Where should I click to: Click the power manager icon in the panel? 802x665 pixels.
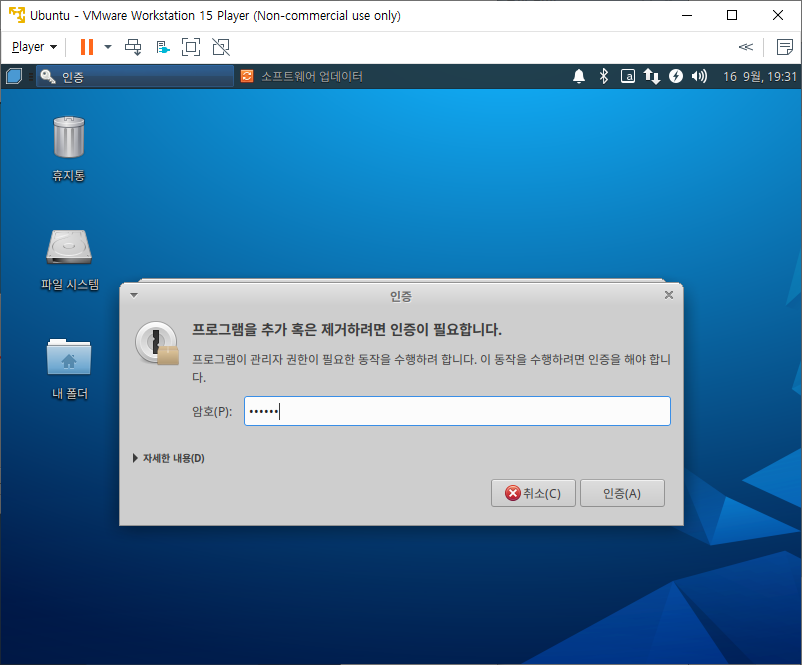click(x=676, y=76)
